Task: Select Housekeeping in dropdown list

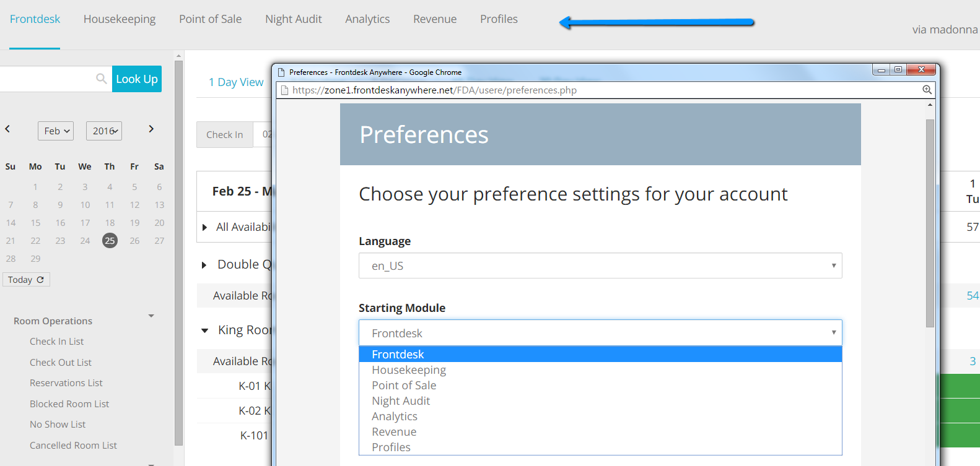Action: pos(600,369)
